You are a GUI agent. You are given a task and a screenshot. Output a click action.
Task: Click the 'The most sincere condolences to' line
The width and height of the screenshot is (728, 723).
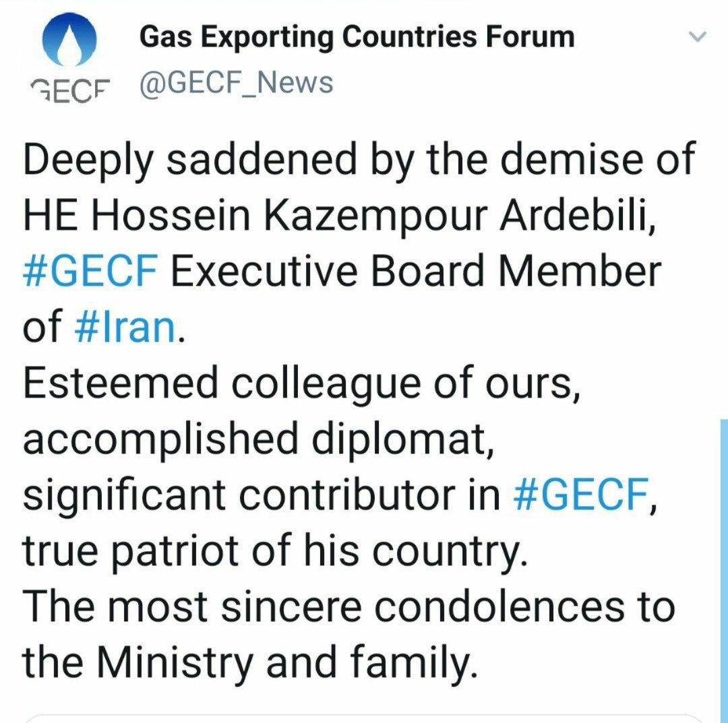[348, 604]
